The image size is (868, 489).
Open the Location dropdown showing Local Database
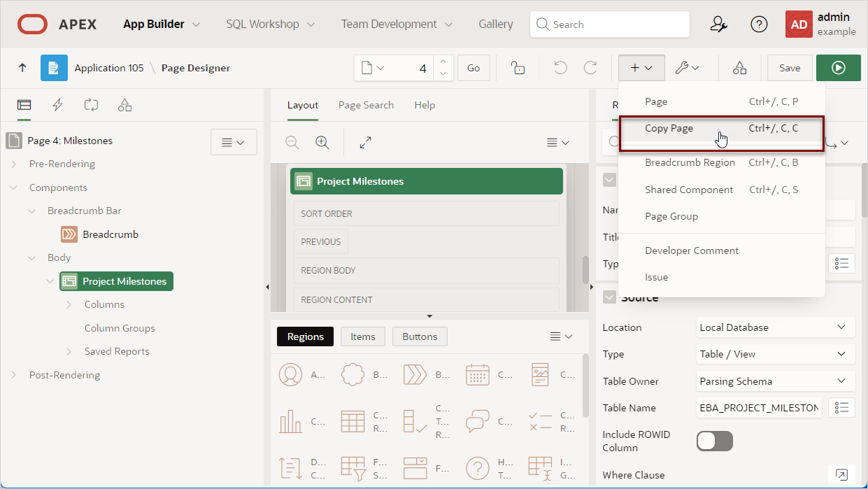(x=776, y=327)
